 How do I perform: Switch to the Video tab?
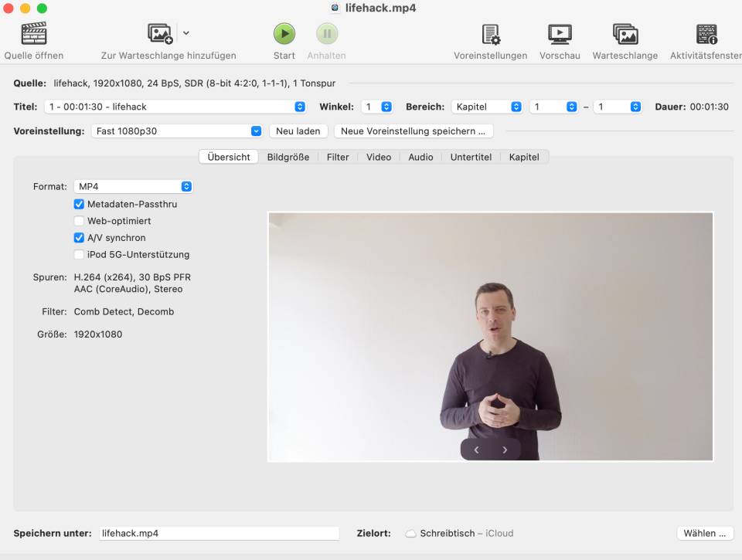click(378, 157)
